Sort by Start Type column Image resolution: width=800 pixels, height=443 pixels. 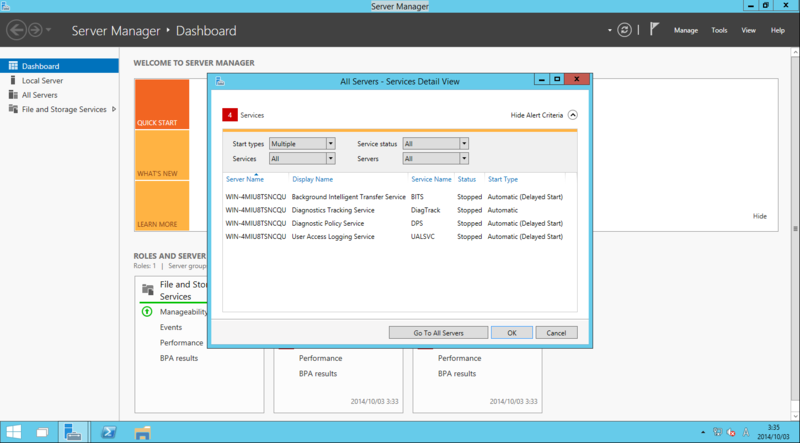[503, 179]
